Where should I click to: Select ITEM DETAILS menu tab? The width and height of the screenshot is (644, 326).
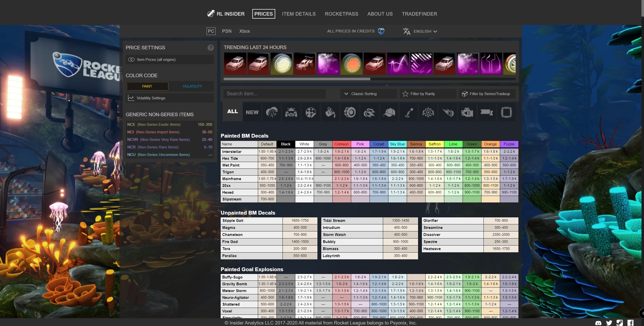tap(299, 14)
